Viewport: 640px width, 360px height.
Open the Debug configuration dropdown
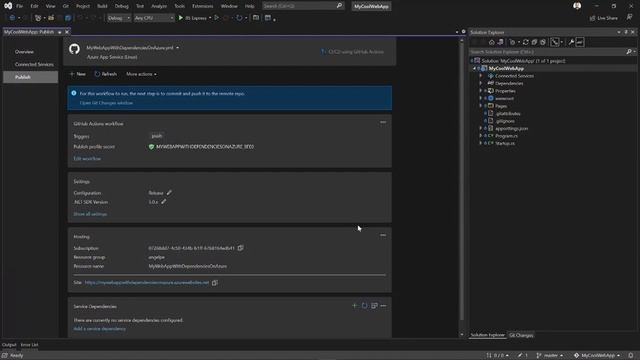119,18
